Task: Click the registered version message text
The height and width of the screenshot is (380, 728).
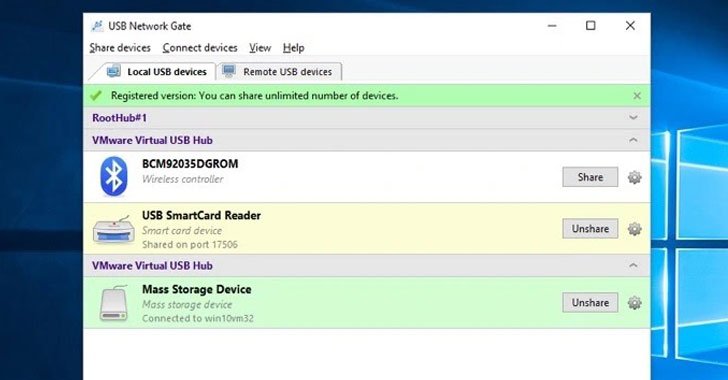Action: (254, 96)
